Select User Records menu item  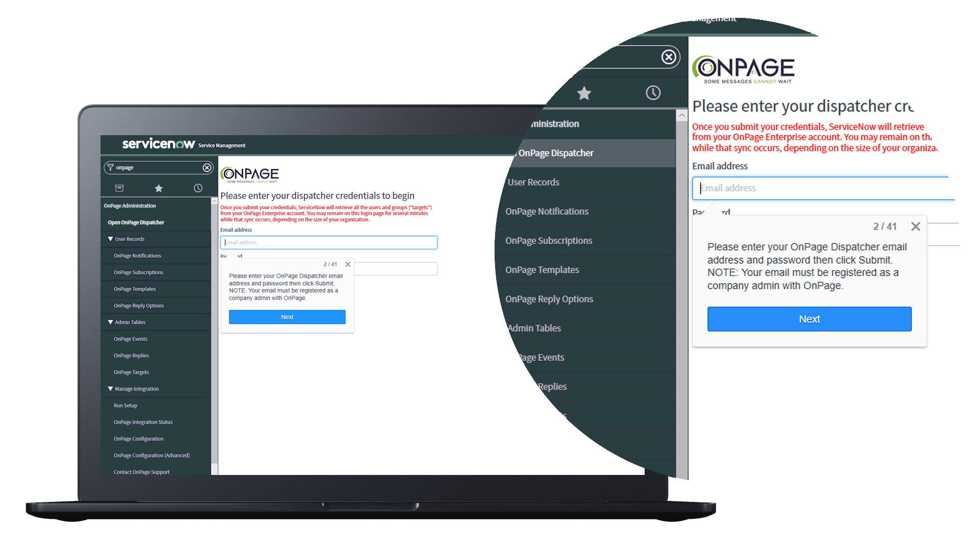point(129,239)
